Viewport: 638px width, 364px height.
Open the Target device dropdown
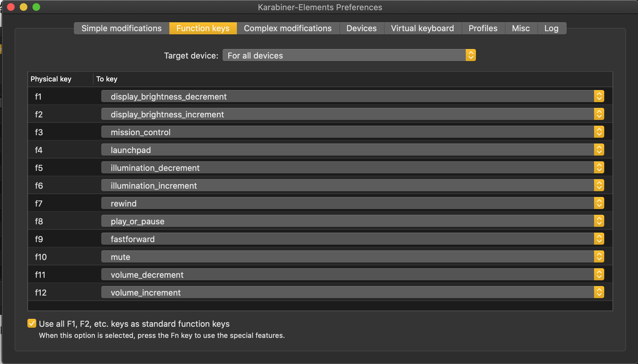click(349, 55)
